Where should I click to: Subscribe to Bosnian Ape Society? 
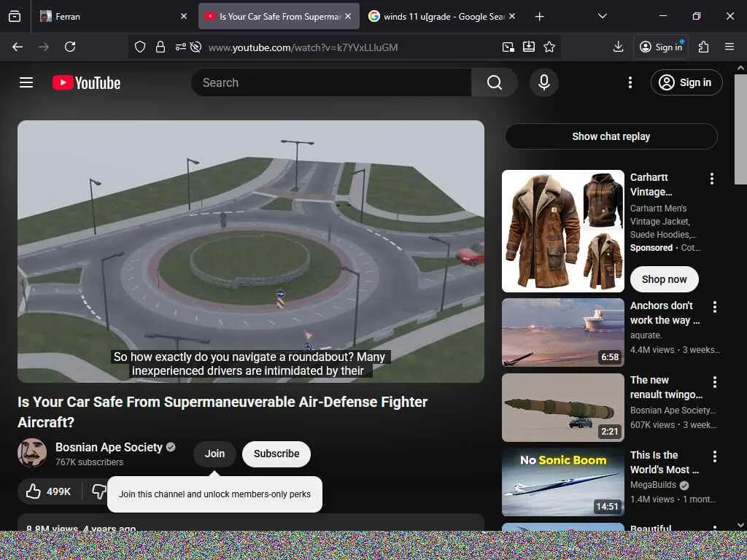coord(276,454)
